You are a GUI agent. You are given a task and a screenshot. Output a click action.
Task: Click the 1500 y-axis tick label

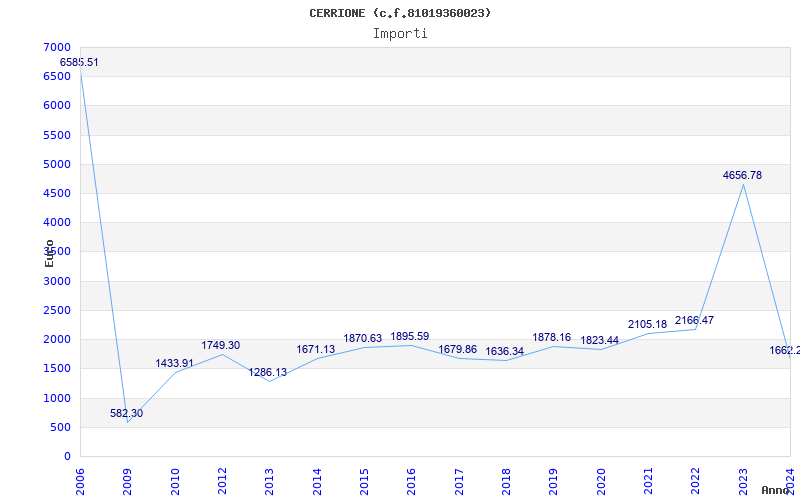coord(57,368)
